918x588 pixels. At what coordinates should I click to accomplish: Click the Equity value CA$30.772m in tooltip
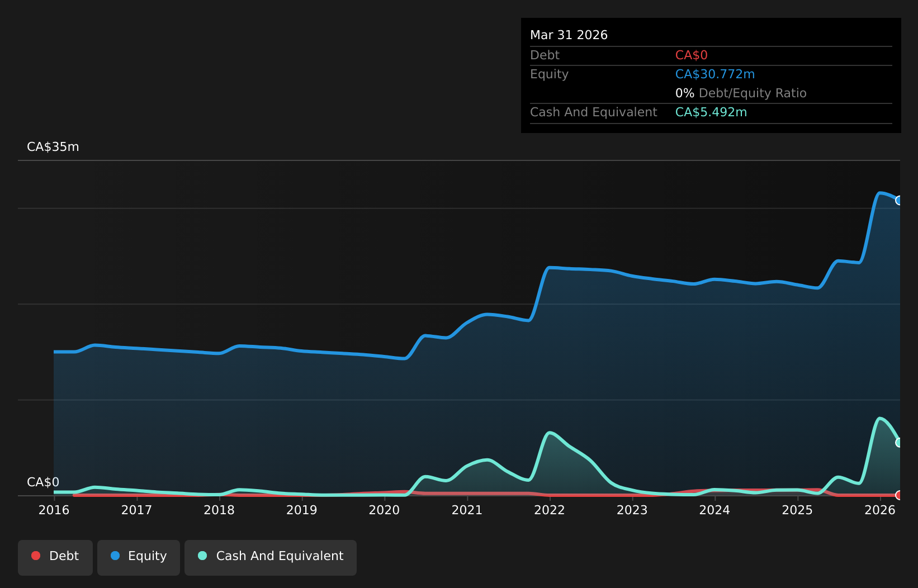(x=715, y=74)
